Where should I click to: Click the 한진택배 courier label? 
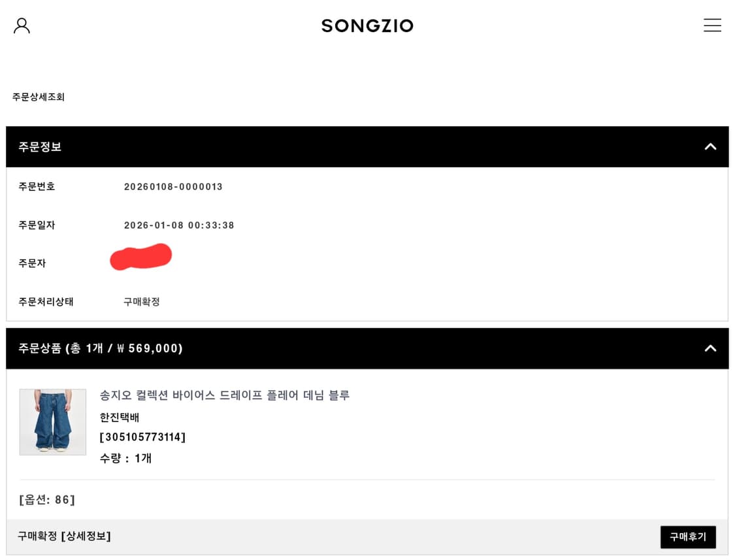coord(120,418)
